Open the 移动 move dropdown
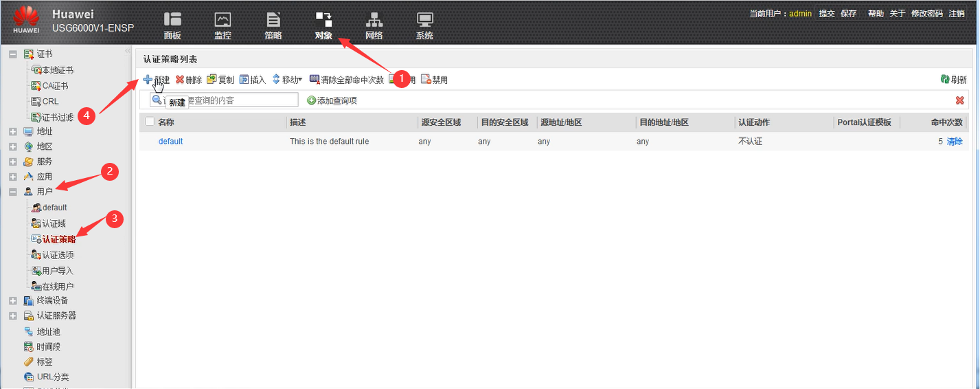 (x=287, y=80)
